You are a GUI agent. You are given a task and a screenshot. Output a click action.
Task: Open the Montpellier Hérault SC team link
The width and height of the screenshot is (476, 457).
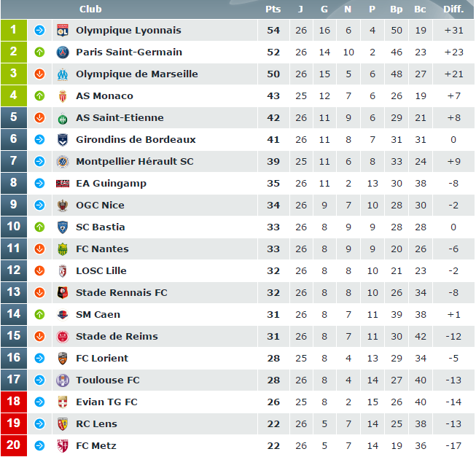(134, 161)
